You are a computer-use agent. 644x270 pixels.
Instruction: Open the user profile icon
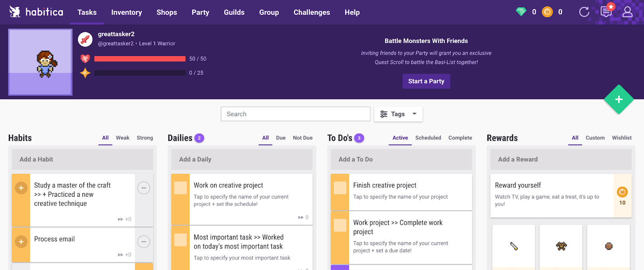point(627,12)
